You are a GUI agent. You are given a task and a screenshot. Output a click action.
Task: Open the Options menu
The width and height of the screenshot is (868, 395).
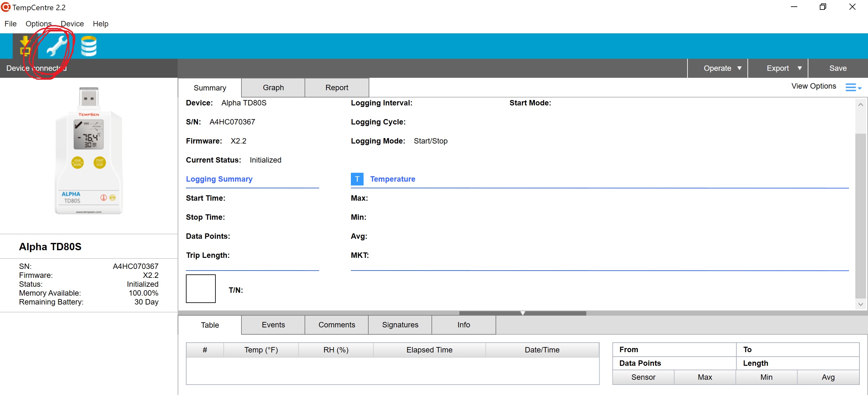(x=38, y=23)
